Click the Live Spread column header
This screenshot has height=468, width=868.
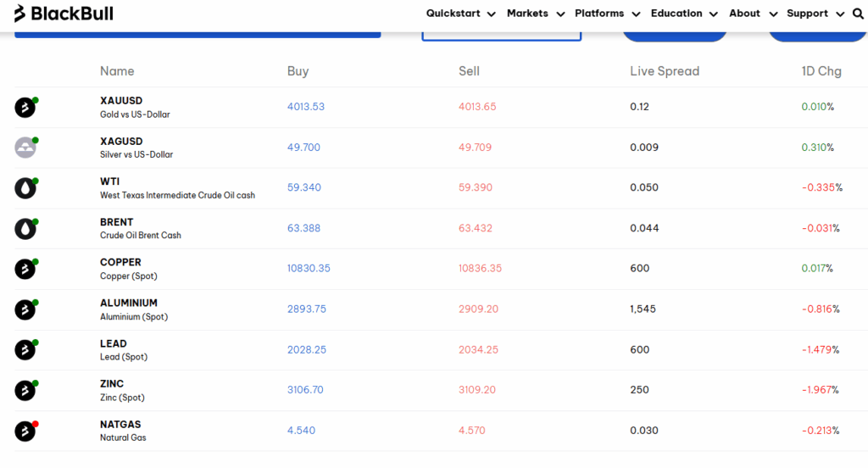pyautogui.click(x=665, y=71)
